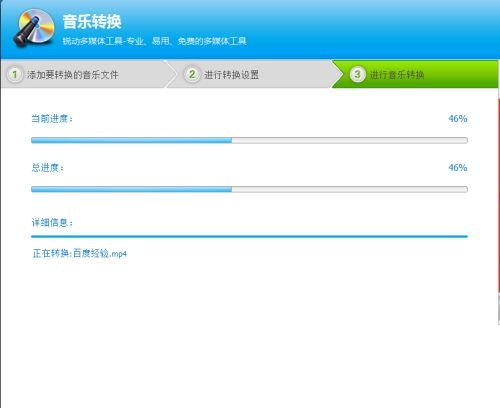The height and width of the screenshot is (408, 500).
Task: Click the 音乐转换 title text
Action: 92,22
